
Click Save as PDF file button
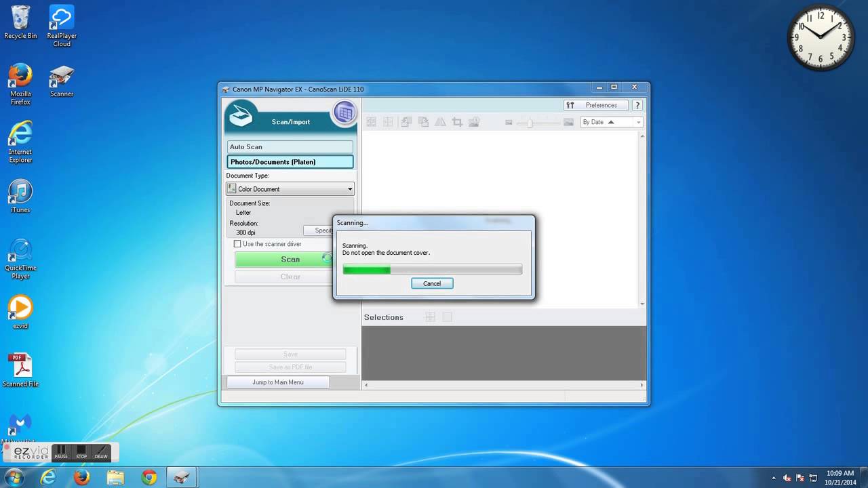coord(290,367)
